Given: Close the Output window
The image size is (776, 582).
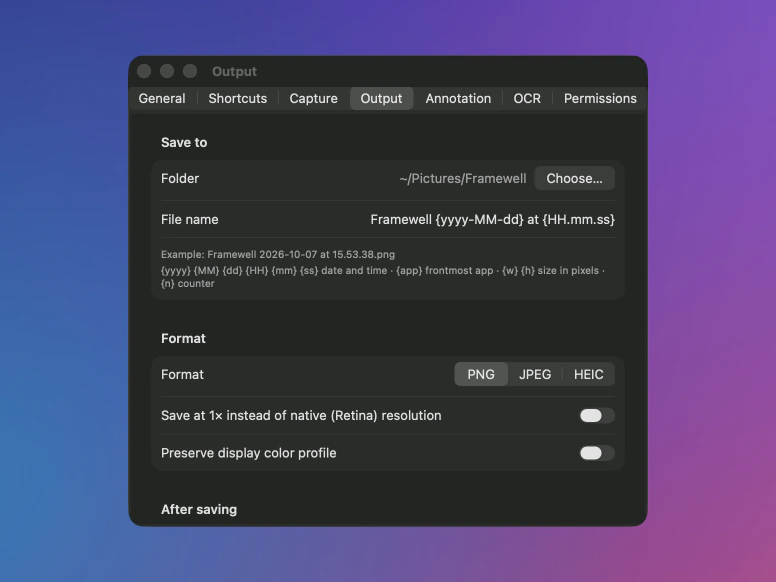Looking at the screenshot, I should [144, 71].
